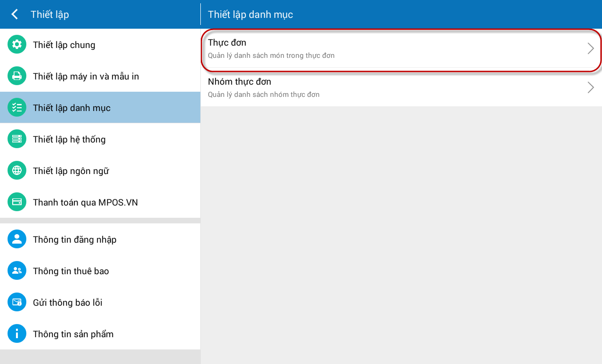Image resolution: width=602 pixels, height=364 pixels.
Task: Click the Thiết lập danh mục header title
Action: point(251,15)
